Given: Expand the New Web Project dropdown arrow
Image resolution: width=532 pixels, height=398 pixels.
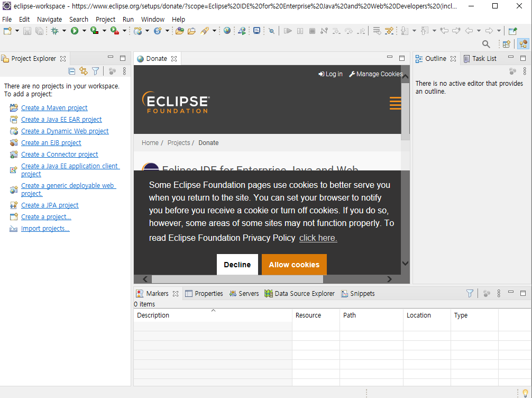Looking at the screenshot, I should 147,31.
